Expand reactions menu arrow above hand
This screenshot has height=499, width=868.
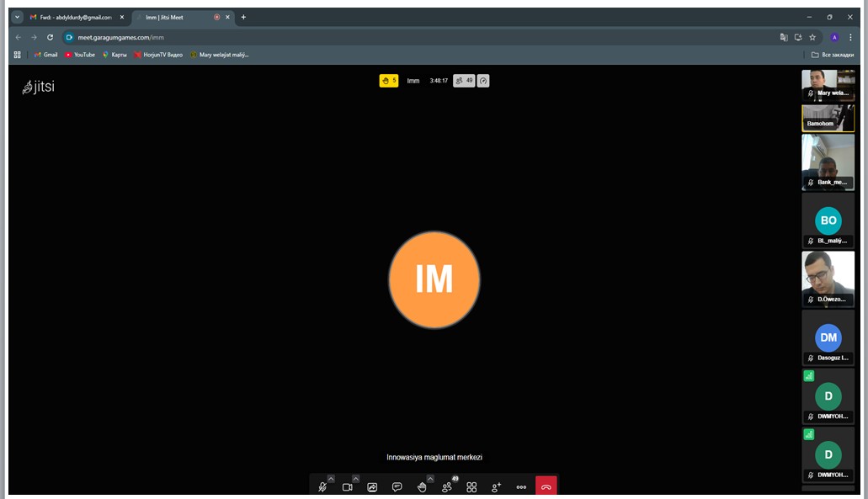430,479
